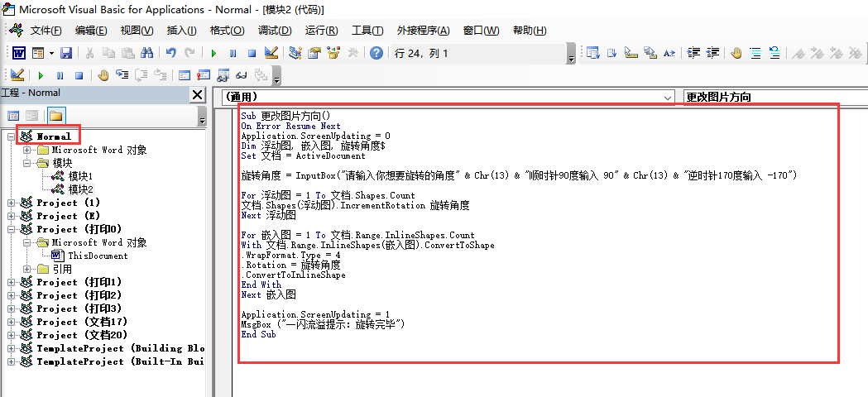The height and width of the screenshot is (397, 868).
Task: Expand Project (1) in the tree
Action: coord(11,203)
